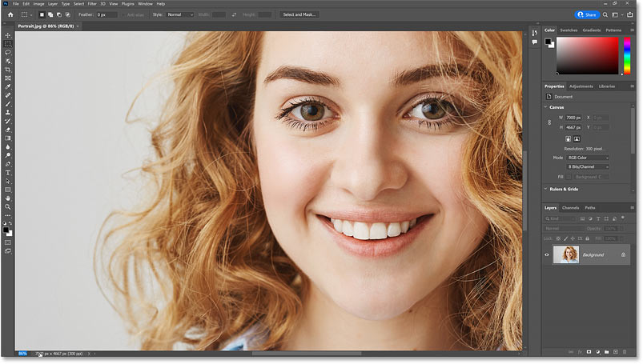Toggle the Subtract from selection mode

[x=59, y=14]
